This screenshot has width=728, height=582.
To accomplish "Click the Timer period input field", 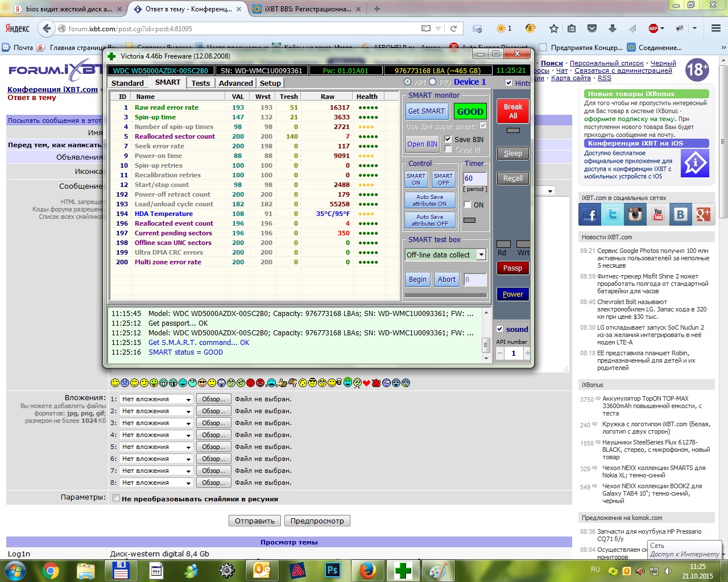I will (475, 178).
